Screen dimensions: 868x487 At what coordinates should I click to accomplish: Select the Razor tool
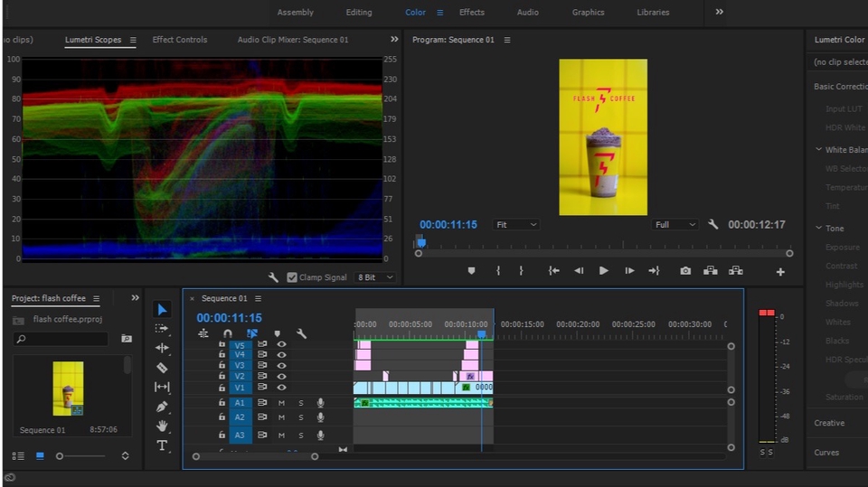point(162,368)
